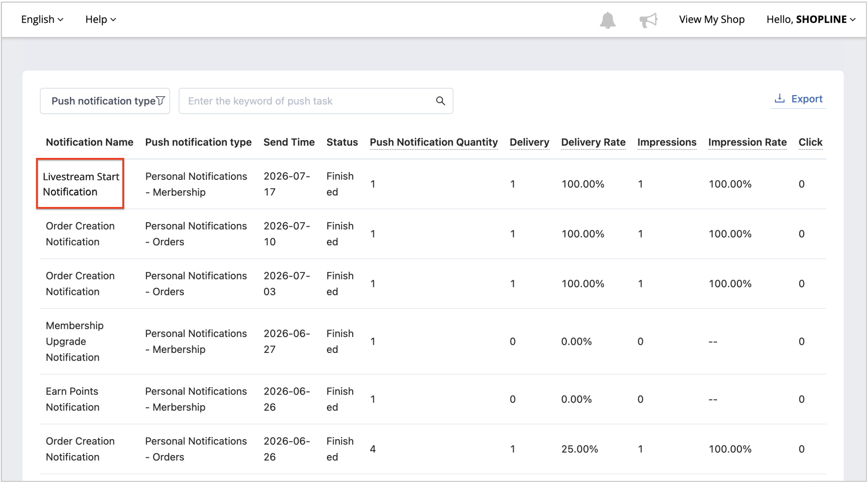Click Personal Notifications - Merbership in Livestream row
868x483 pixels.
coord(196,184)
